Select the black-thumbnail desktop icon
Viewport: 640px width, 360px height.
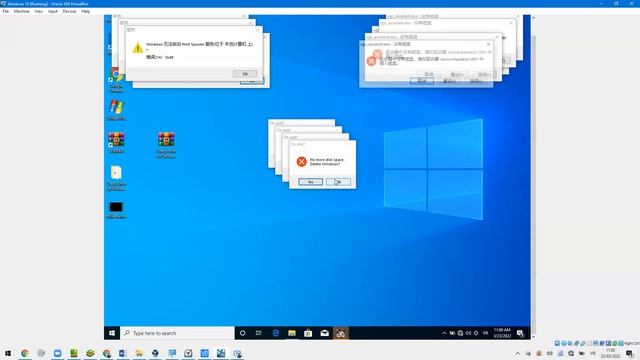[x=116, y=210]
